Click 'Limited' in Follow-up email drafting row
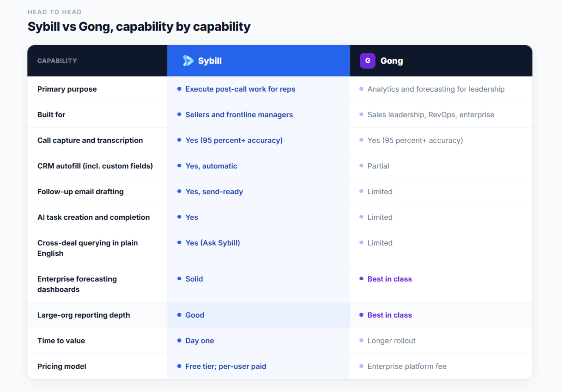This screenshot has width=561, height=392. tap(380, 192)
